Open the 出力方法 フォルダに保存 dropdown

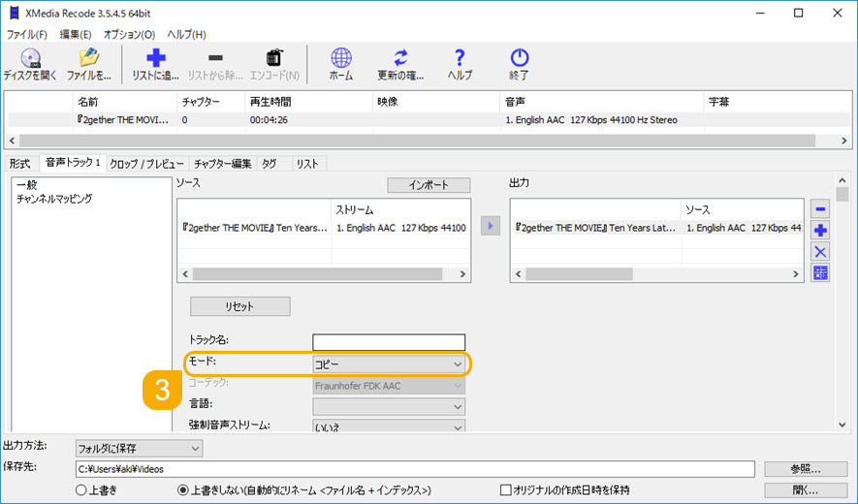139,449
